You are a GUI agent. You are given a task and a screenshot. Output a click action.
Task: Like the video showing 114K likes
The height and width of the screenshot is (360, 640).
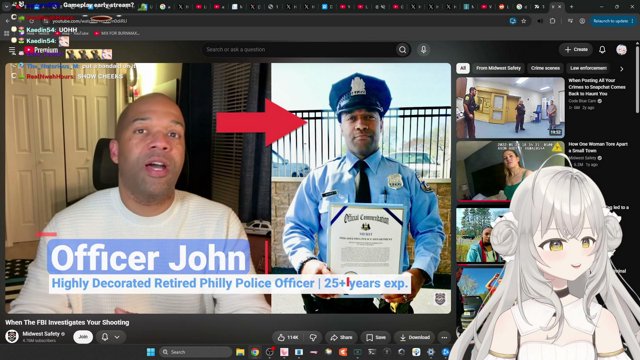tap(288, 337)
